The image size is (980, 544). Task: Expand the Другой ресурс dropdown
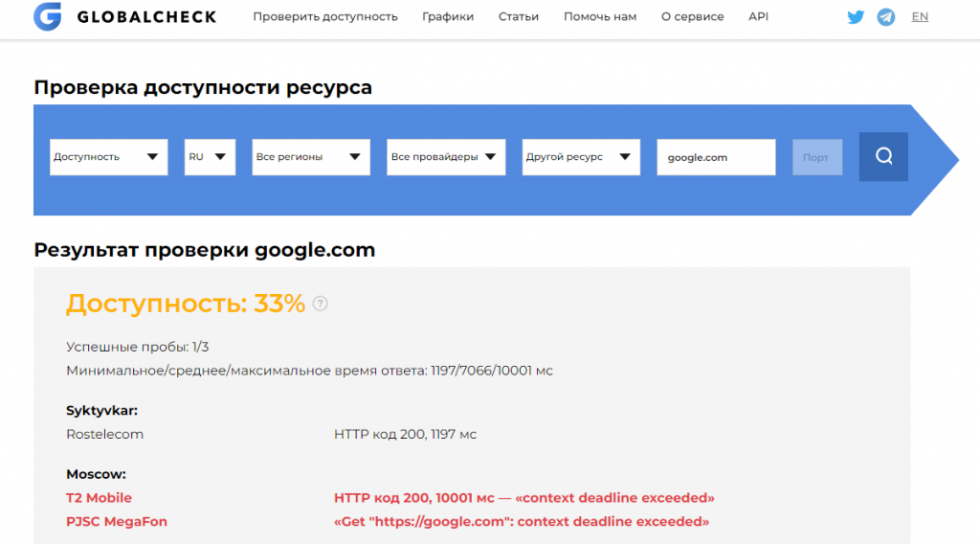tap(581, 157)
